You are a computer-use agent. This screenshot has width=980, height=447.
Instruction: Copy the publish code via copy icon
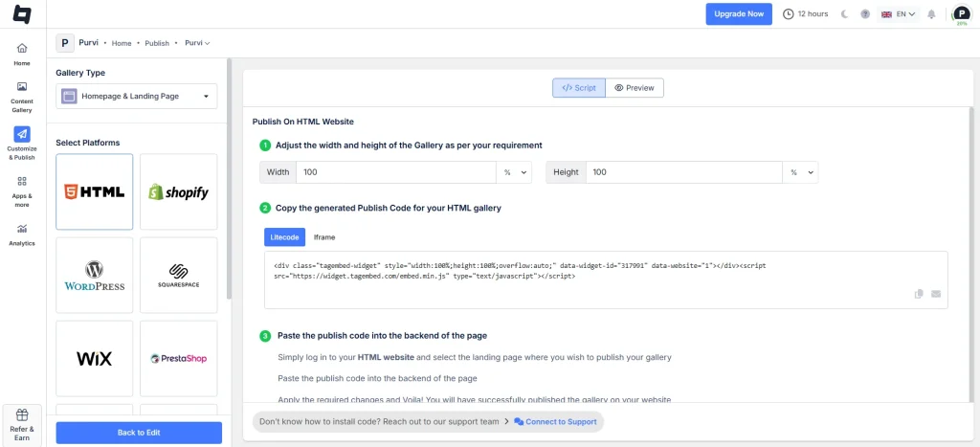point(919,294)
